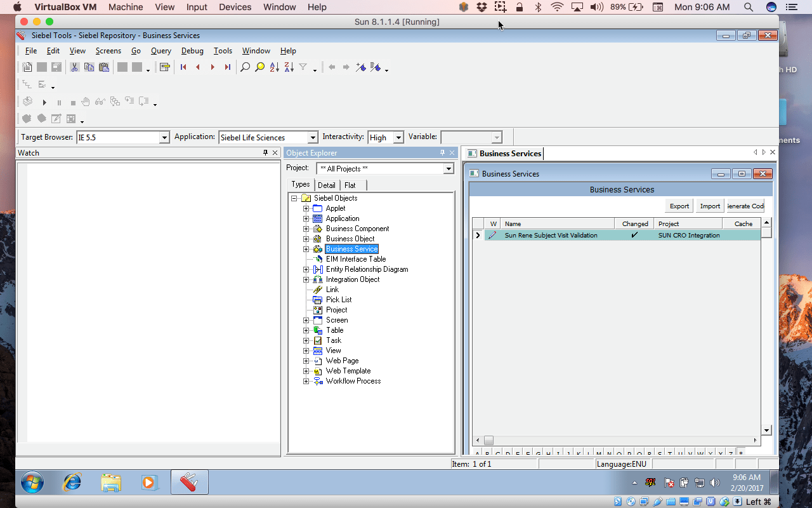The width and height of the screenshot is (812, 508).
Task: Jump to last record arrow
Action: (228, 67)
